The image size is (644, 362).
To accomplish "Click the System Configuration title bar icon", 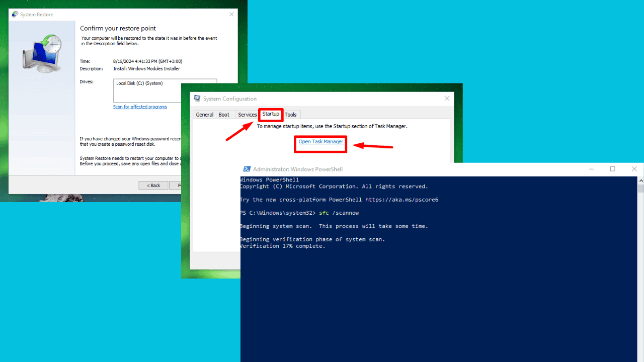I will [x=197, y=99].
